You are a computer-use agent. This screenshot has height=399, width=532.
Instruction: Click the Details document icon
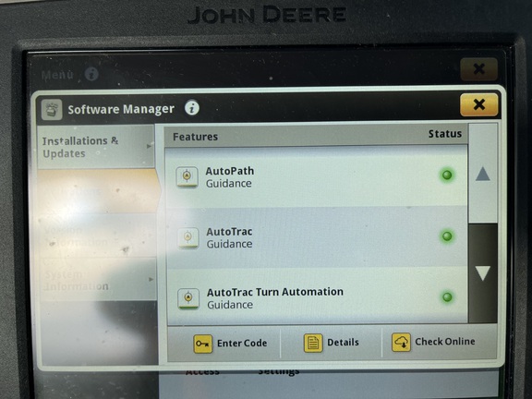[313, 343]
